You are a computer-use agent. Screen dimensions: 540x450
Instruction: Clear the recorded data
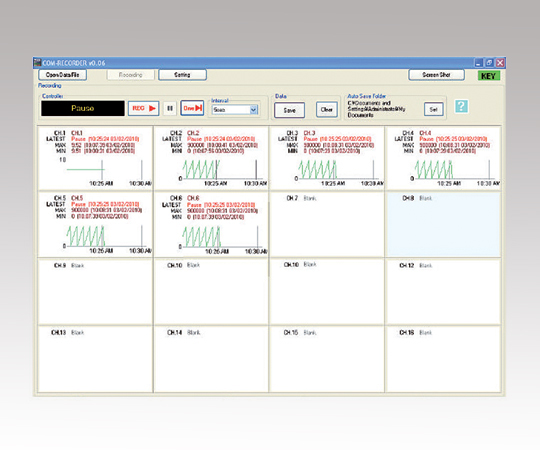click(326, 110)
